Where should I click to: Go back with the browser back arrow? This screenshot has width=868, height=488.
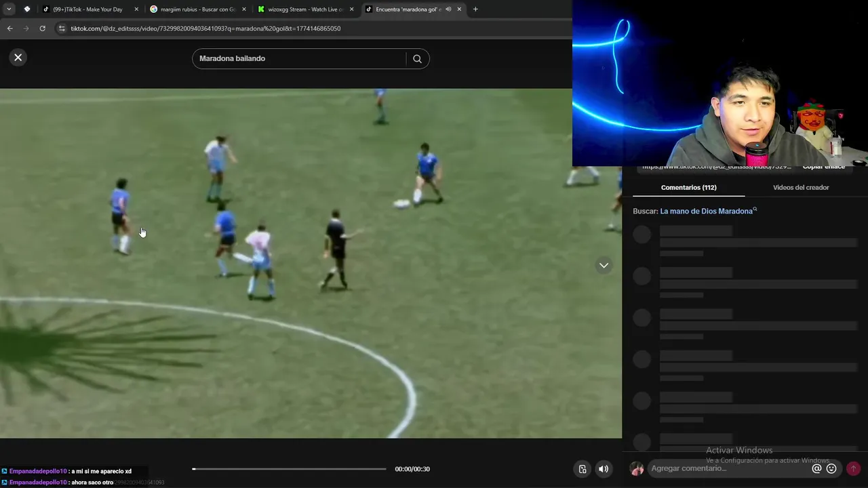click(x=9, y=28)
